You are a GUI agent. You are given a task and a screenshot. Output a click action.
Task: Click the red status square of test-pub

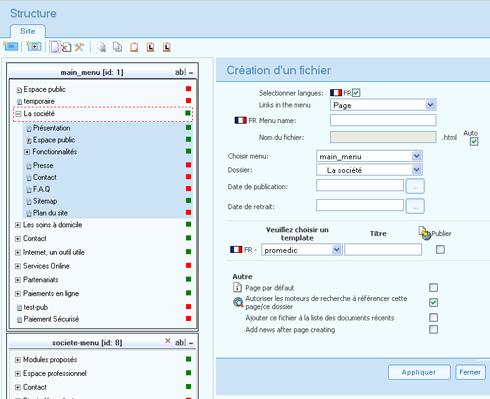[188, 307]
